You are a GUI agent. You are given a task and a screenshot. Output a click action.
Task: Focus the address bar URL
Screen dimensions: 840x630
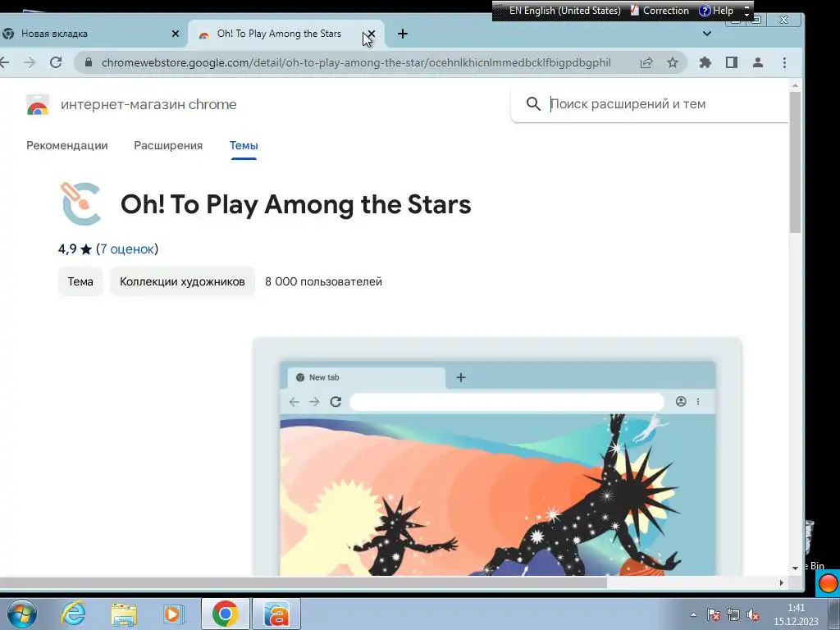356,62
